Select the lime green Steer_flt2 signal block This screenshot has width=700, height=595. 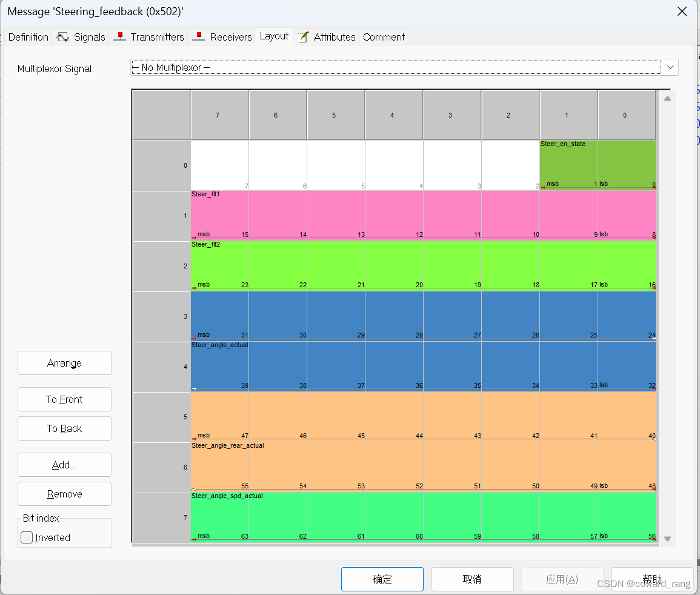(x=423, y=266)
